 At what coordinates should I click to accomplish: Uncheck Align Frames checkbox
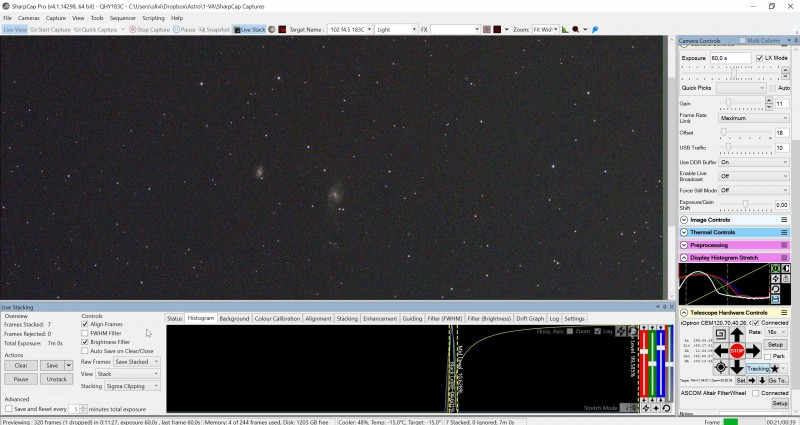(85, 324)
